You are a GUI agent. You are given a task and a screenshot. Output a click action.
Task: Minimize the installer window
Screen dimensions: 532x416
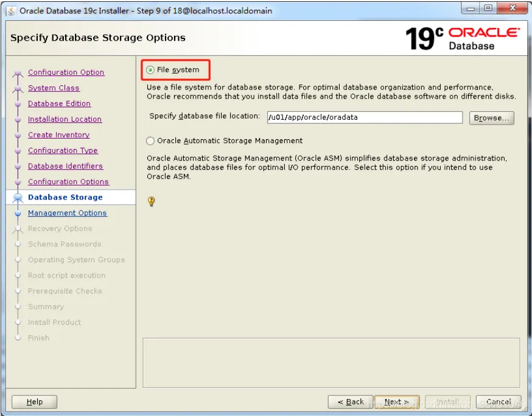click(x=471, y=9)
